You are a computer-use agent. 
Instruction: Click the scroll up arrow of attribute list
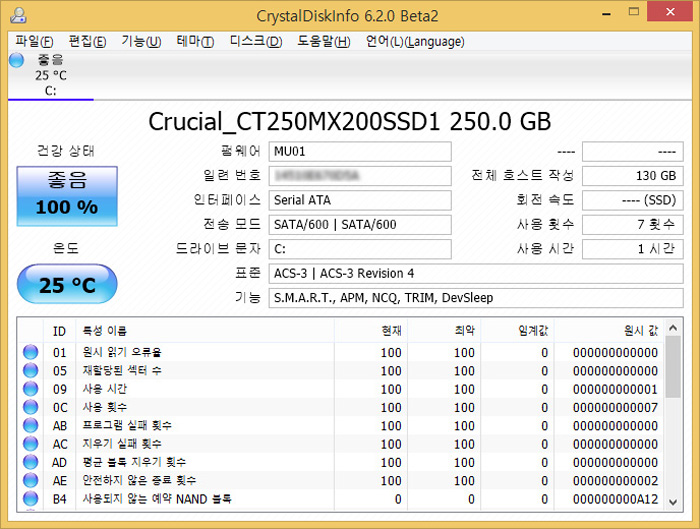coord(673,330)
